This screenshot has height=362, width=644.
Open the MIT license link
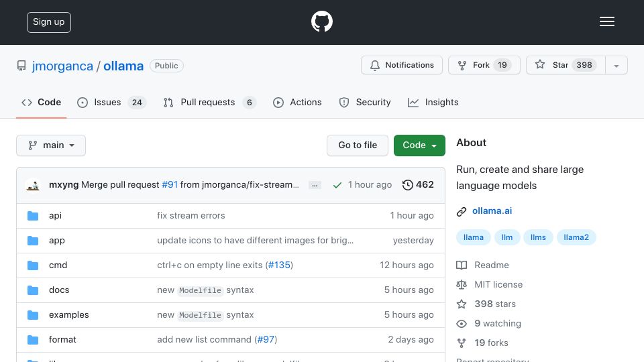point(498,284)
